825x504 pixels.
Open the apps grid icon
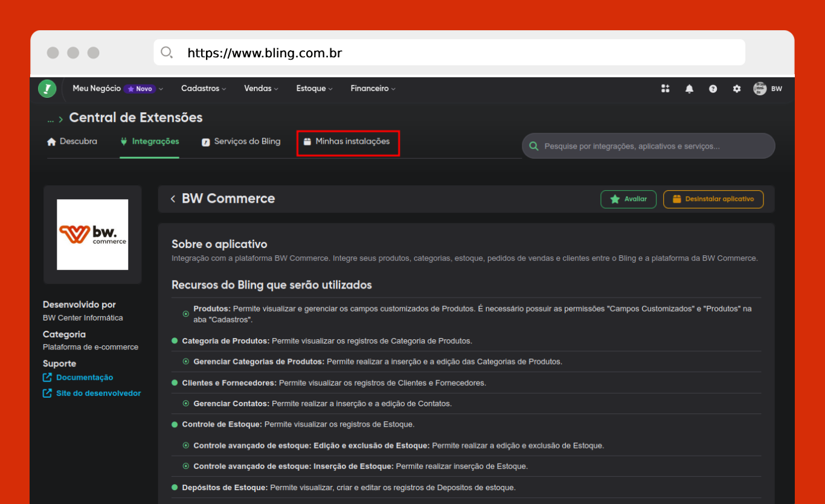click(666, 89)
